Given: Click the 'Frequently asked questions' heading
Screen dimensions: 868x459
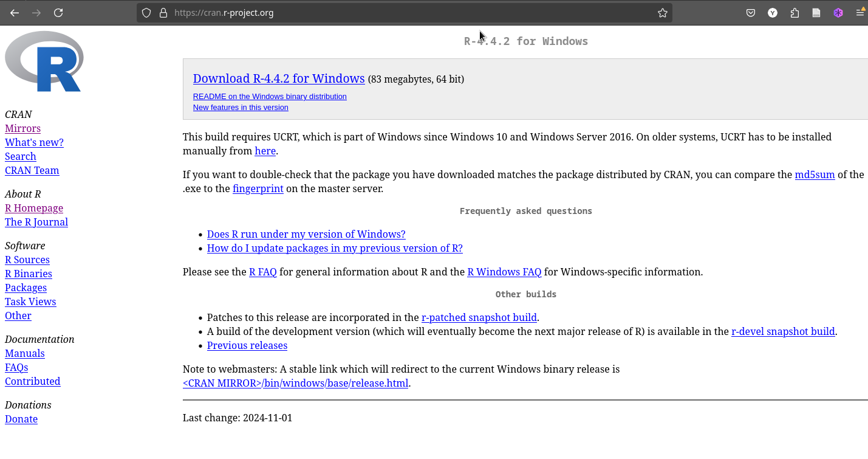Looking at the screenshot, I should tap(526, 211).
